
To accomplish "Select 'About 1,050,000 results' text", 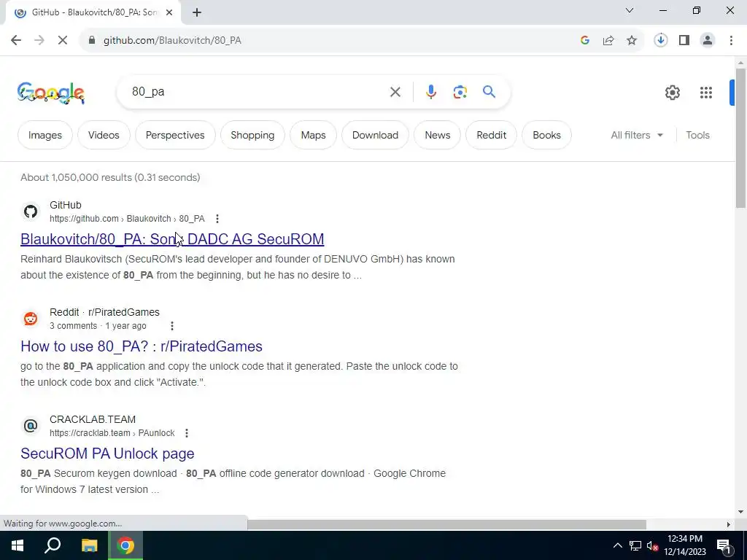I will click(76, 178).
